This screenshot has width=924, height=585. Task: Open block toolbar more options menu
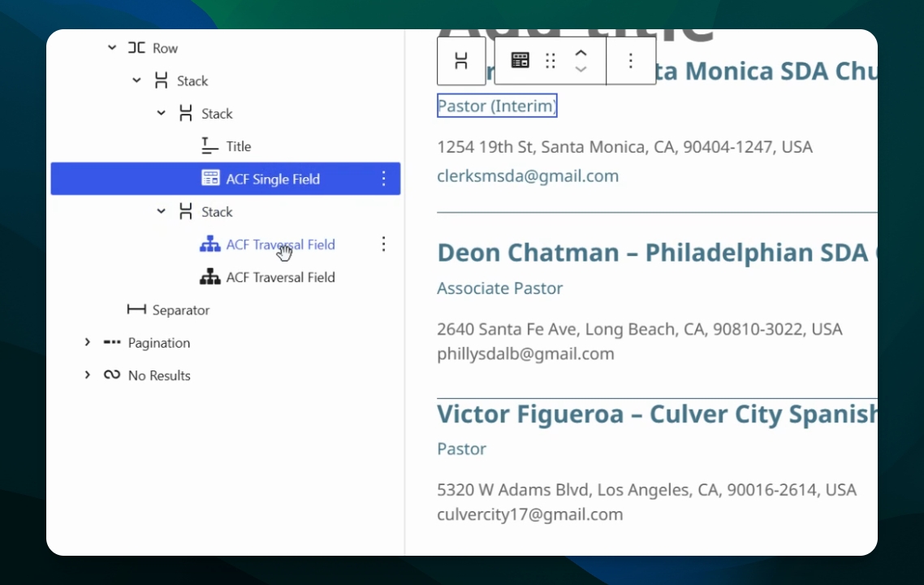point(631,61)
